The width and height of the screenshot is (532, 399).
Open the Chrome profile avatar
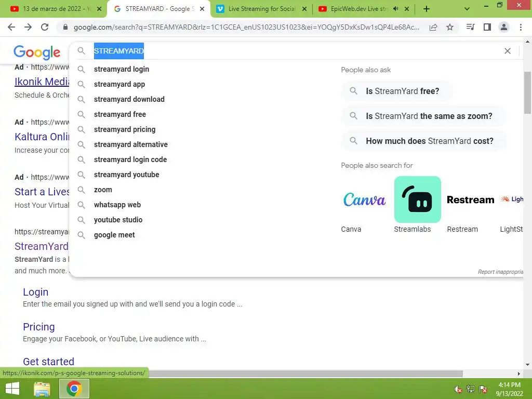pyautogui.click(x=504, y=27)
